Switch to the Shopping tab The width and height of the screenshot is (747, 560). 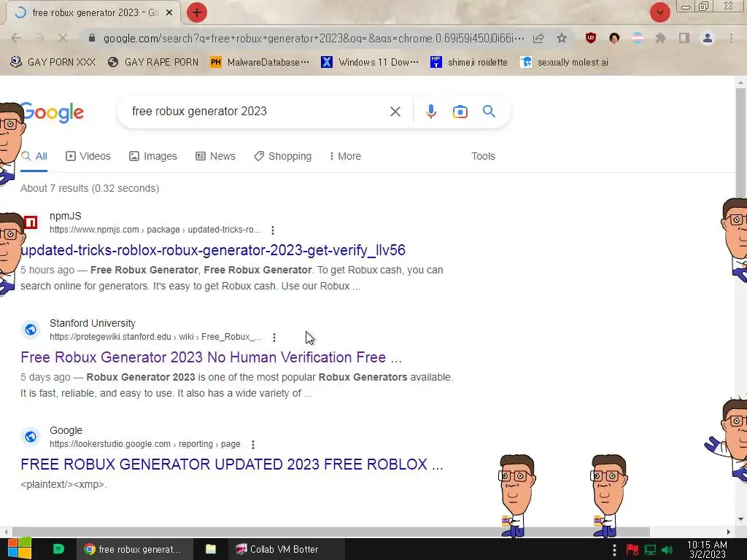[x=282, y=156]
